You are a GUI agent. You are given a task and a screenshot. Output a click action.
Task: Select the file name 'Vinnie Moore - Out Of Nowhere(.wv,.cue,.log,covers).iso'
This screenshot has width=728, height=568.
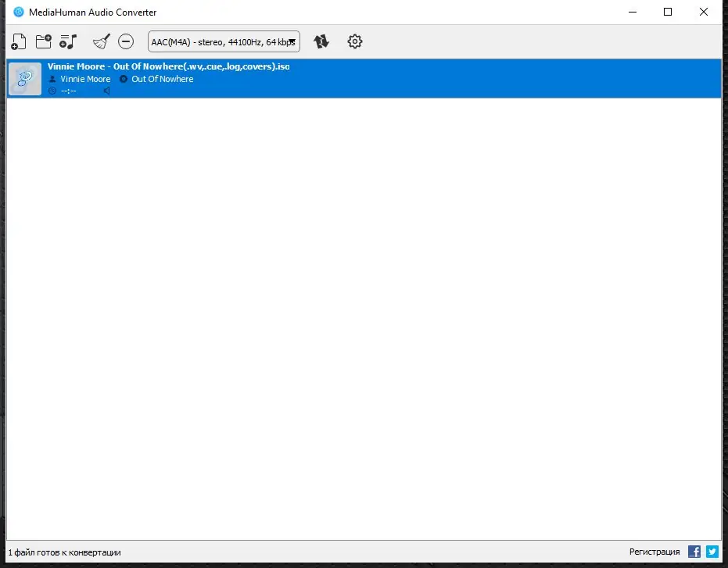pos(169,66)
